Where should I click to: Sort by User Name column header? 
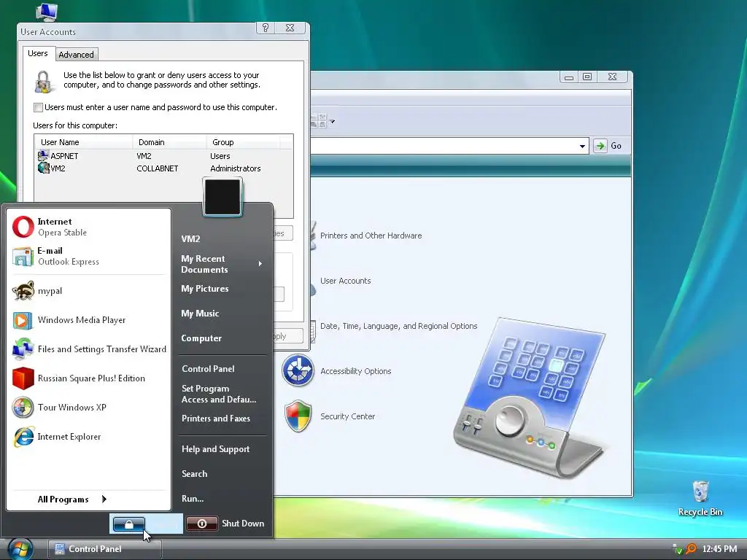pos(84,142)
